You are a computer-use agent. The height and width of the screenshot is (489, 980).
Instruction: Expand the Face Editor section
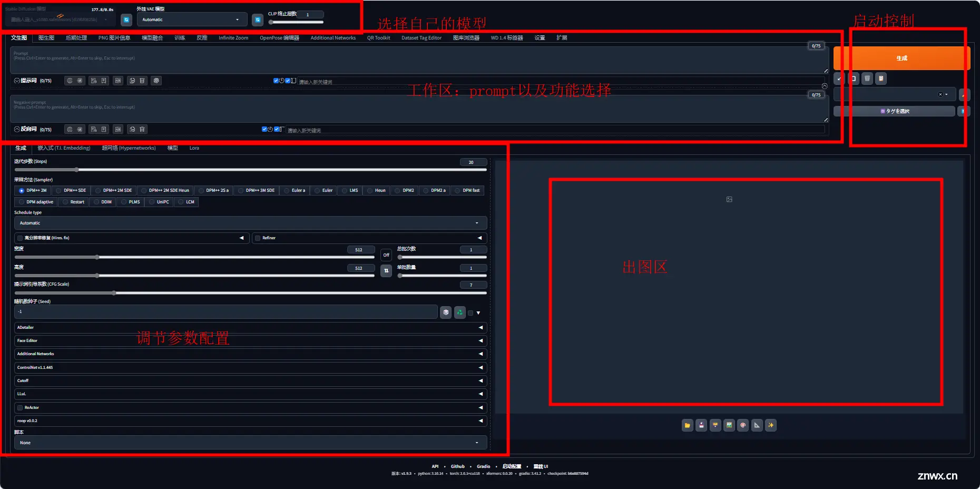pyautogui.click(x=250, y=340)
